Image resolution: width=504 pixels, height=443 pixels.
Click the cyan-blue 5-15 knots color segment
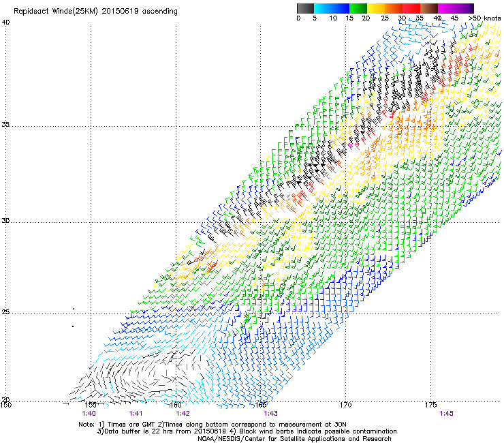click(x=332, y=8)
